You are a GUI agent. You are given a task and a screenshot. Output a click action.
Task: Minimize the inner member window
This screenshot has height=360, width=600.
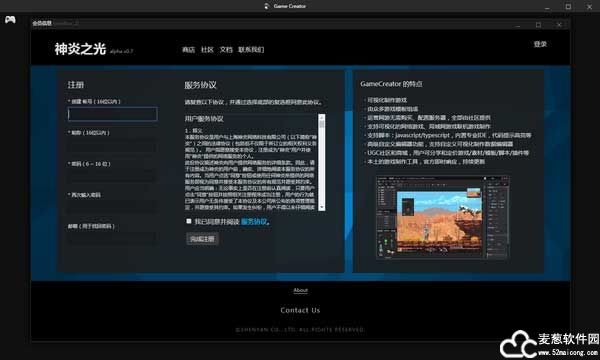pos(518,25)
